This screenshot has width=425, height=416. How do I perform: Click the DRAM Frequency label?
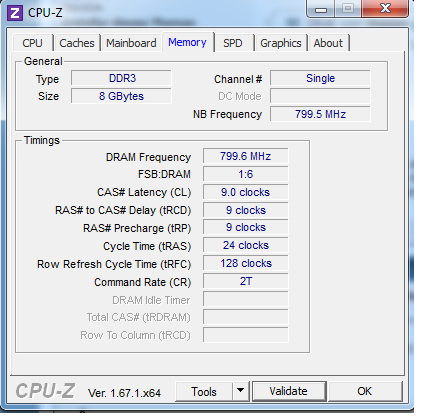[148, 157]
